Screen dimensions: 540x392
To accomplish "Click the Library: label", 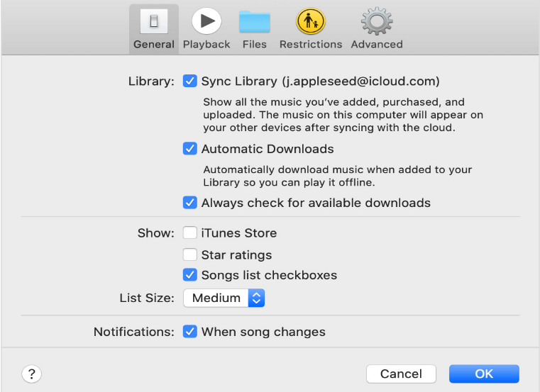I will 151,82.
